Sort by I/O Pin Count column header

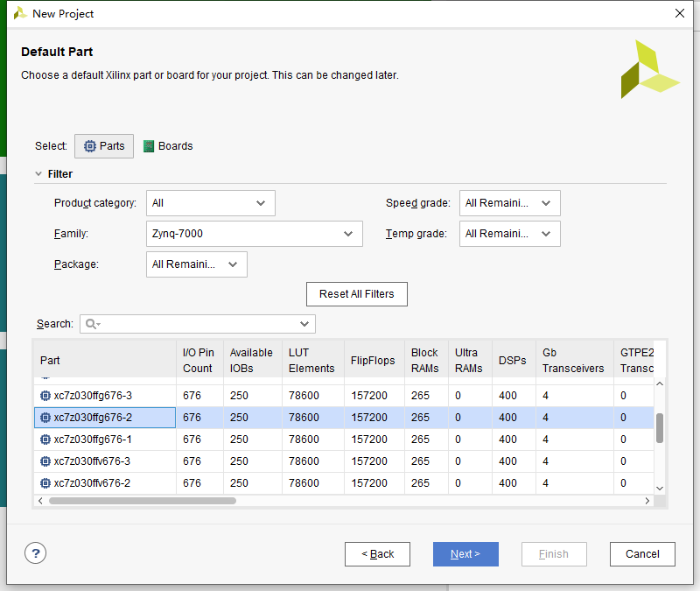(199, 360)
